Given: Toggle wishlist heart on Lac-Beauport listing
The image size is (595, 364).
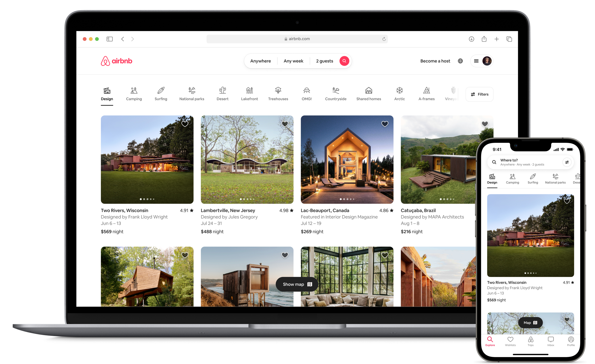Looking at the screenshot, I should [384, 123].
